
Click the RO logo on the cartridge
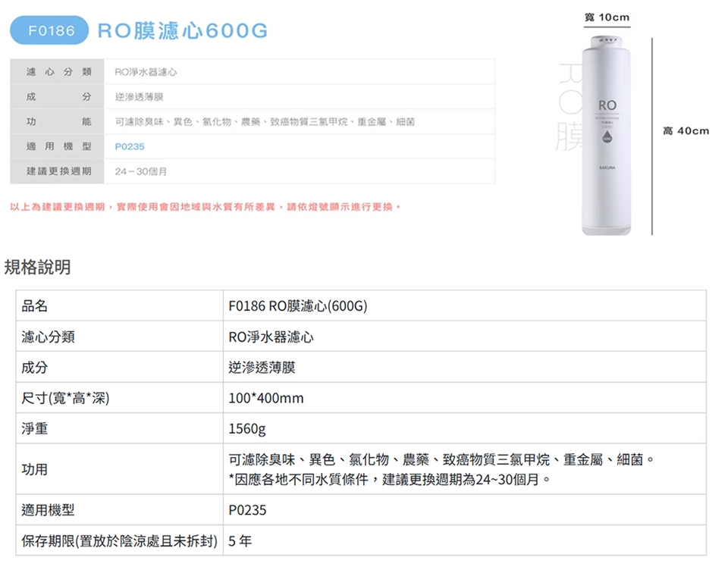[607, 106]
